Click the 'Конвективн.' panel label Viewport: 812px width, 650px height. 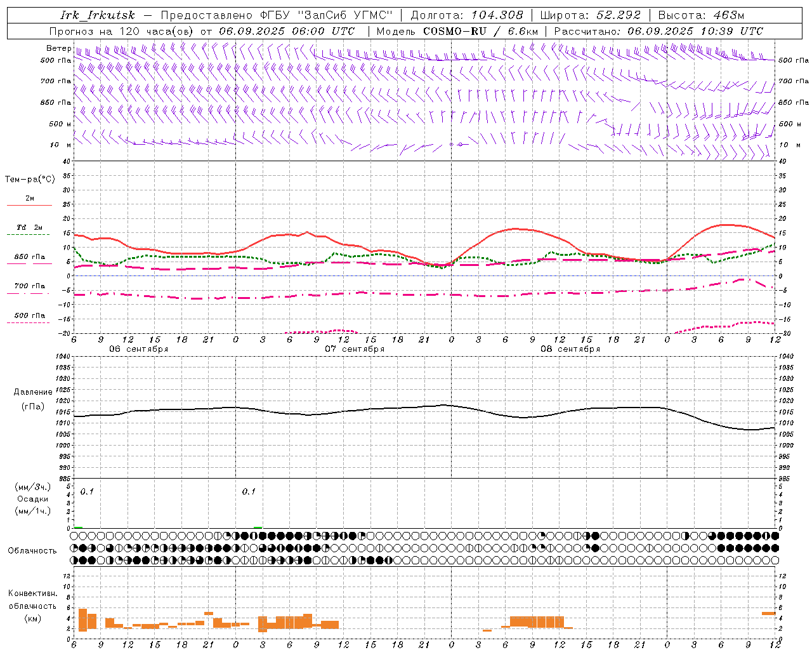[x=32, y=594]
